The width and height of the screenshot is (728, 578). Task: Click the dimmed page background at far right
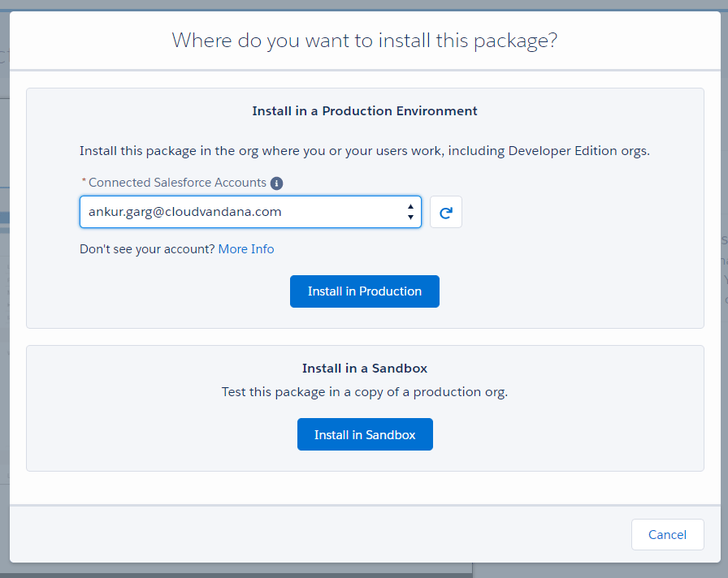(724, 278)
